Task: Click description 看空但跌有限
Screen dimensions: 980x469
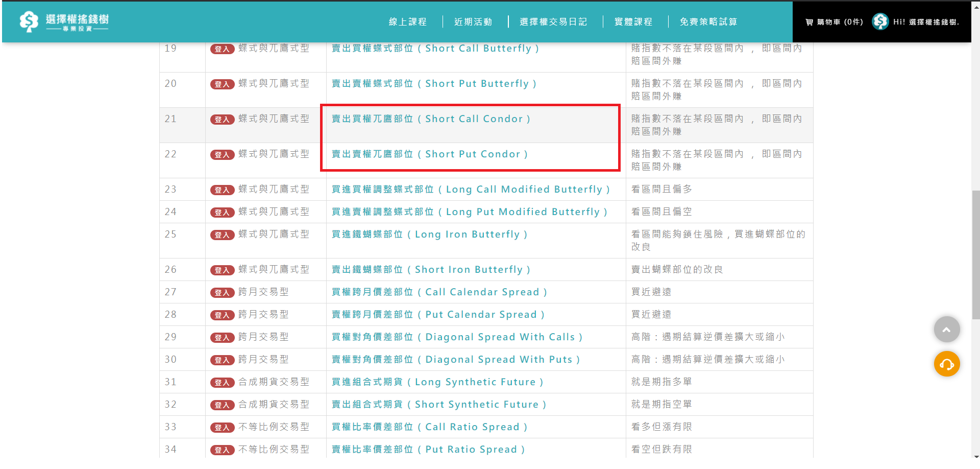Action: pyautogui.click(x=661, y=449)
